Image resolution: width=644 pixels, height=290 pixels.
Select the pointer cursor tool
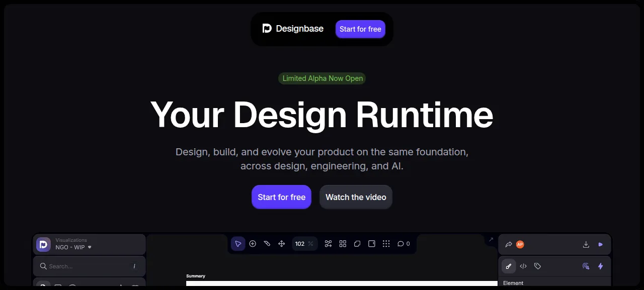pyautogui.click(x=238, y=244)
